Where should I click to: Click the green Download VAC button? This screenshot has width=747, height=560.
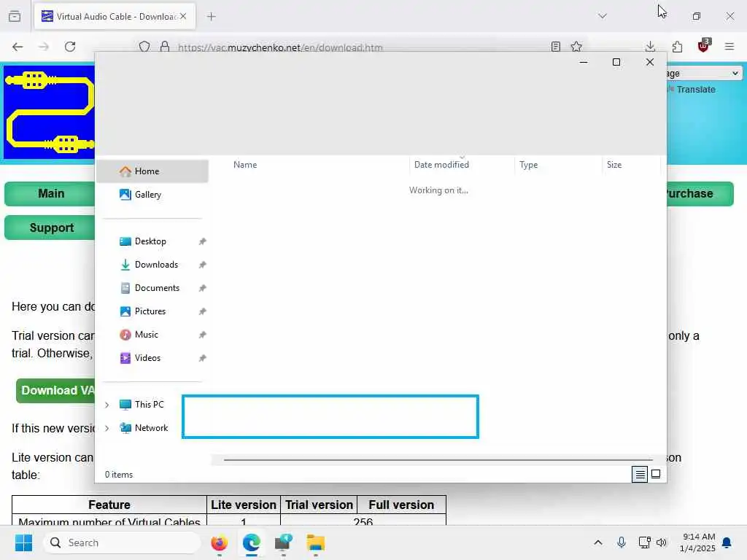55,391
